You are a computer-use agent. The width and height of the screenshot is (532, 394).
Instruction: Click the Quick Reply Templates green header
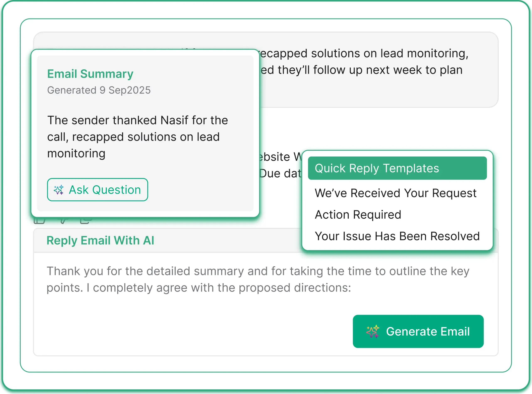[x=398, y=168]
